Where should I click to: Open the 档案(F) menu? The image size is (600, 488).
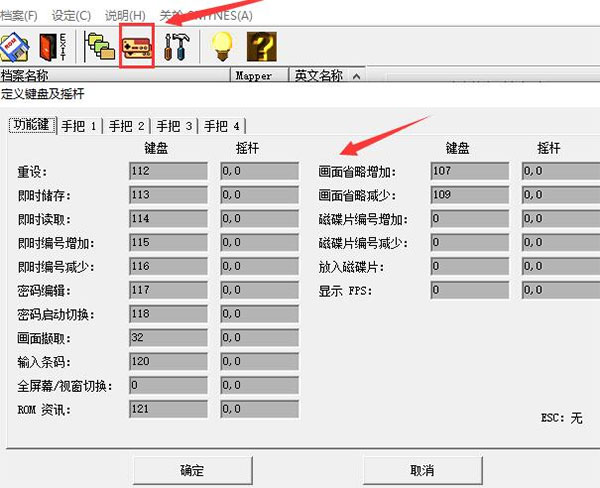(19, 15)
